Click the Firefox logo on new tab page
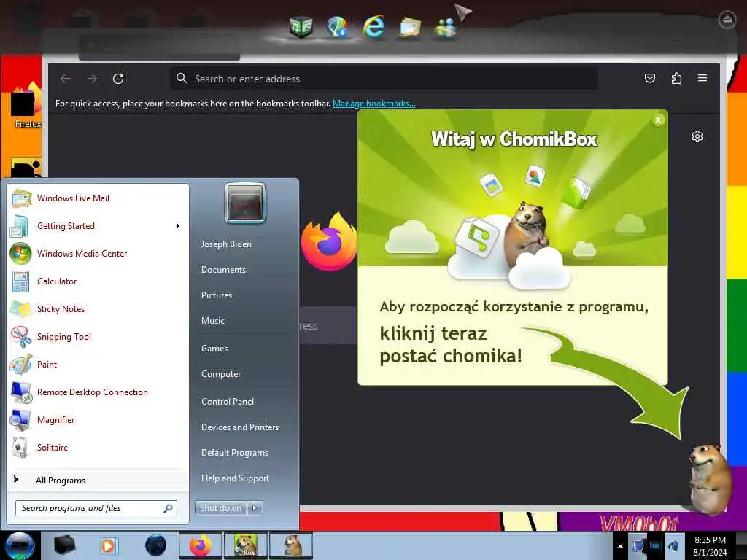This screenshot has height=560, width=747. tap(328, 242)
